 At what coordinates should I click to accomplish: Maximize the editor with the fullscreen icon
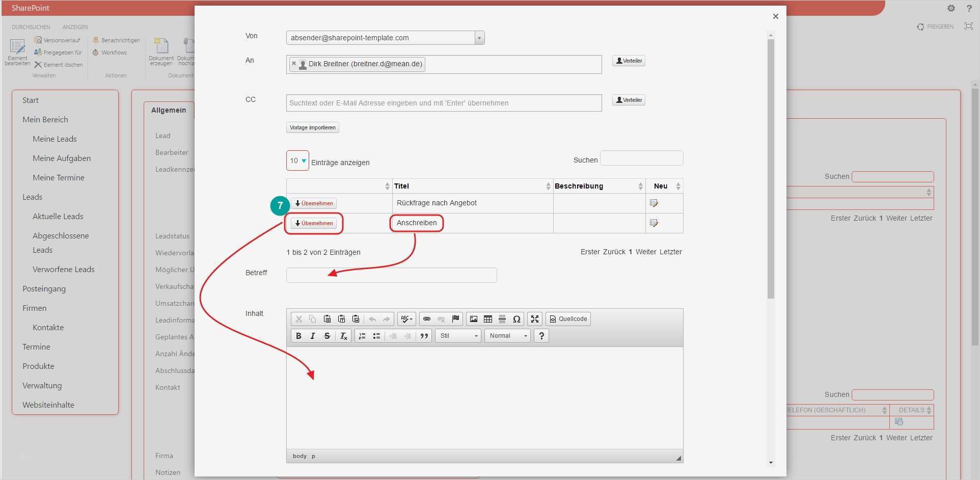tap(534, 319)
